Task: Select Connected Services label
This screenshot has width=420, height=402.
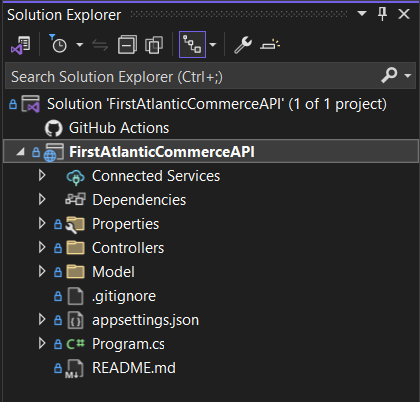Action: [x=156, y=176]
